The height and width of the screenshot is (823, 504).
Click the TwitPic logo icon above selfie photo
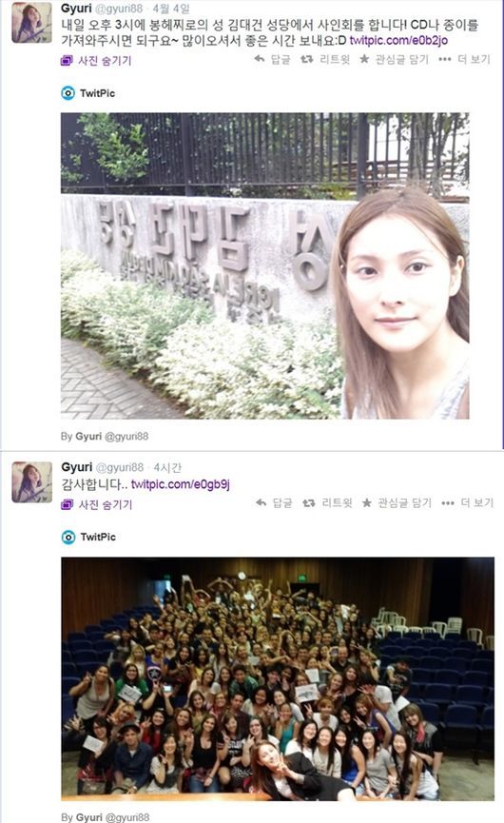(68, 93)
